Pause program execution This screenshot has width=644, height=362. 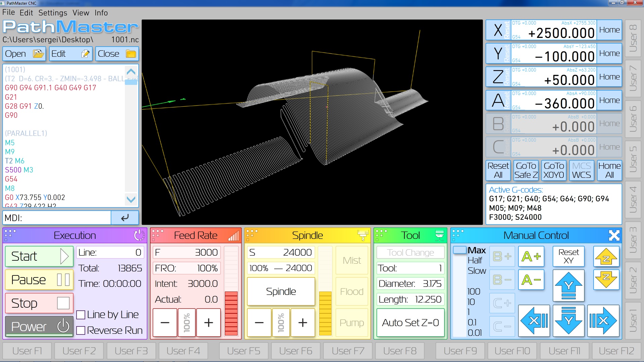pyautogui.click(x=39, y=279)
